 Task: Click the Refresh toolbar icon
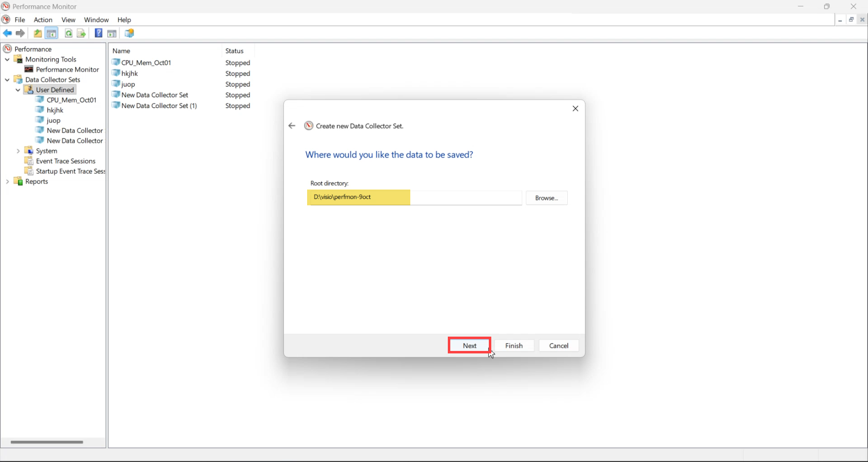69,33
